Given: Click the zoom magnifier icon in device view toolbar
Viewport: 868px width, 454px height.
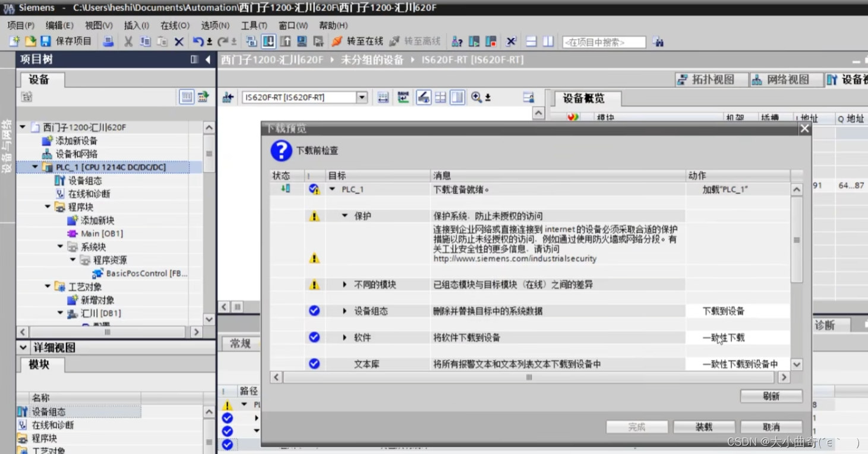Looking at the screenshot, I should tap(476, 97).
